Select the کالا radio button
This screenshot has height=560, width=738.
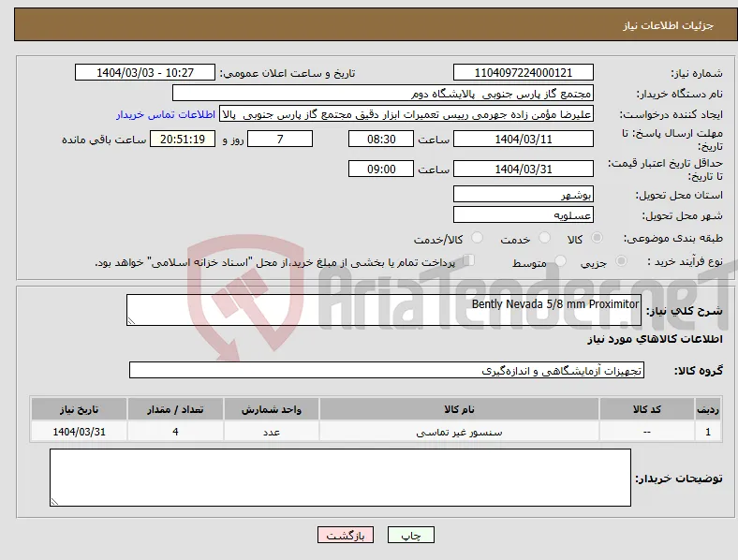click(x=597, y=238)
